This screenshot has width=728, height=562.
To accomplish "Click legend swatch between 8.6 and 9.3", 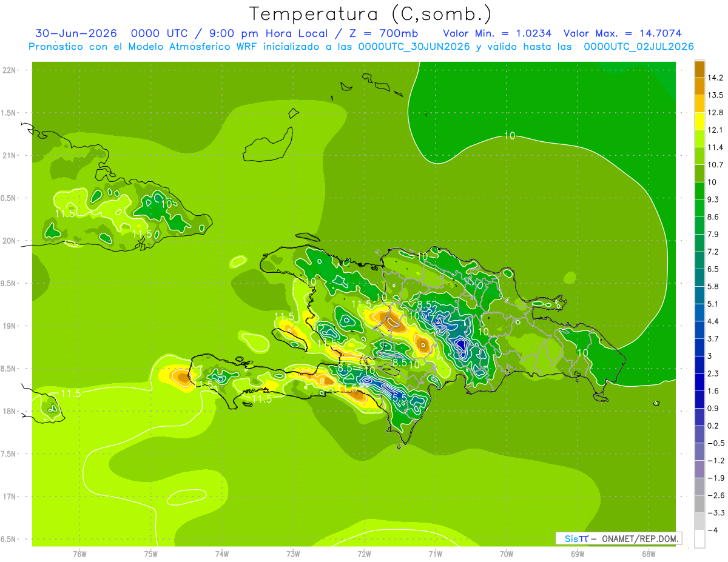I will [699, 208].
